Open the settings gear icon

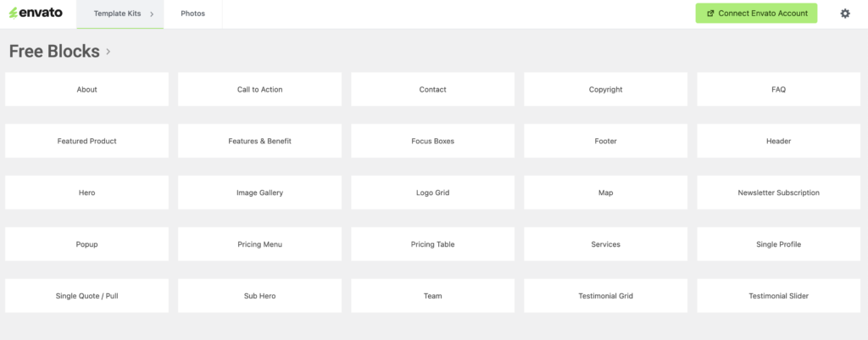point(845,14)
